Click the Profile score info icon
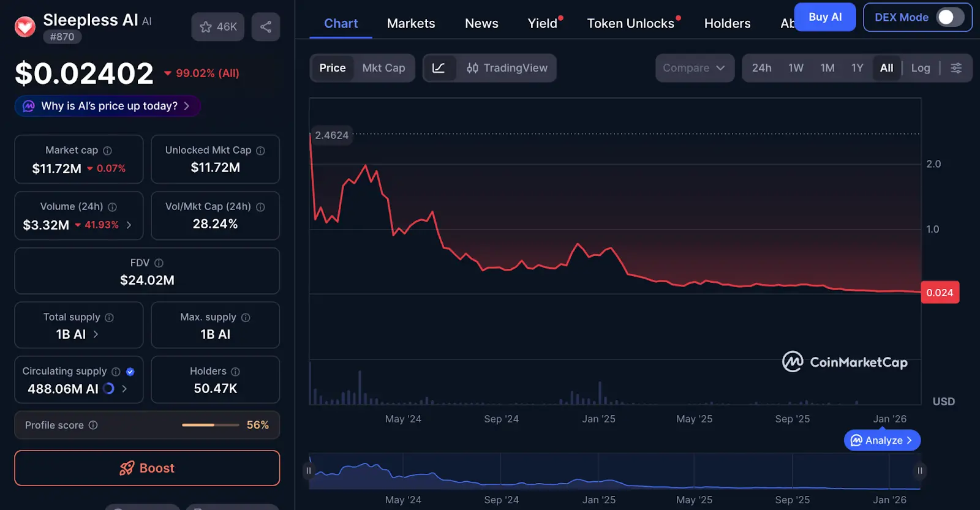The width and height of the screenshot is (980, 510). coord(93,425)
